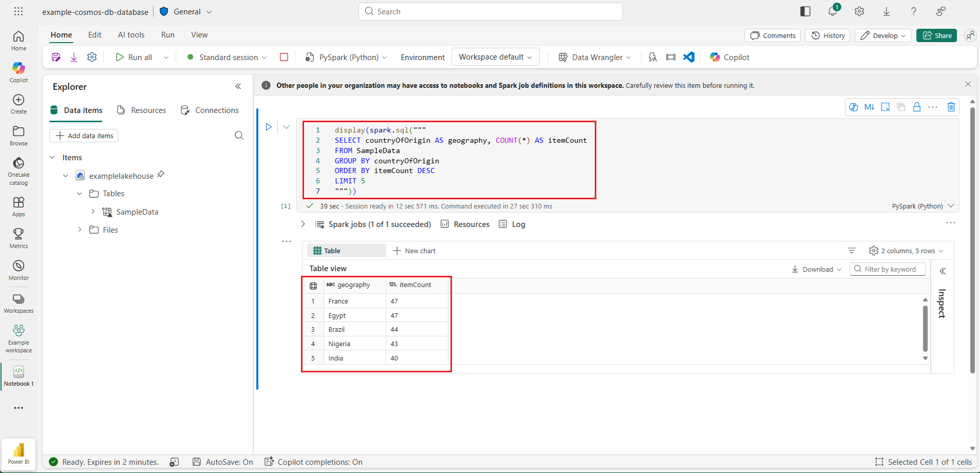Viewport: 980px width, 473px height.
Task: Expand the Spark jobs details
Action: click(x=303, y=224)
